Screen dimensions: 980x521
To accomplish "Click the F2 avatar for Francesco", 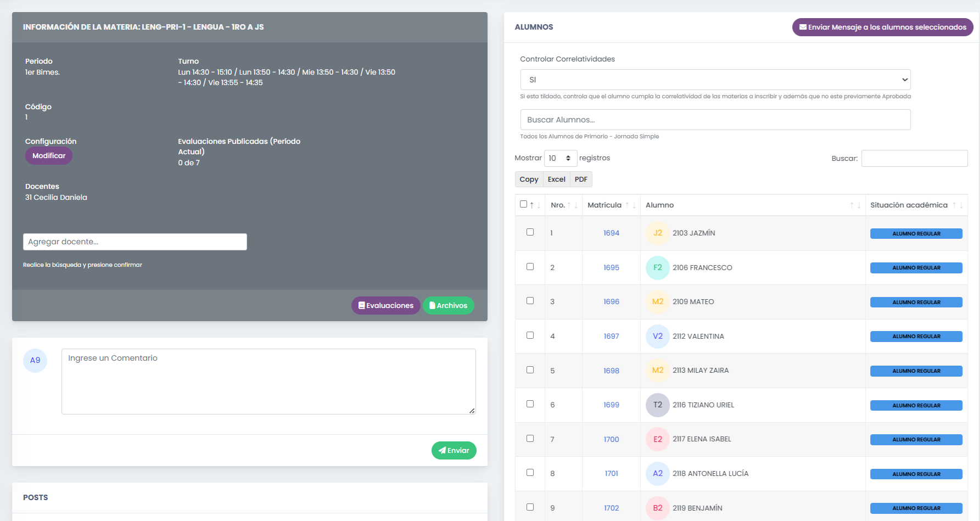I will [657, 268].
